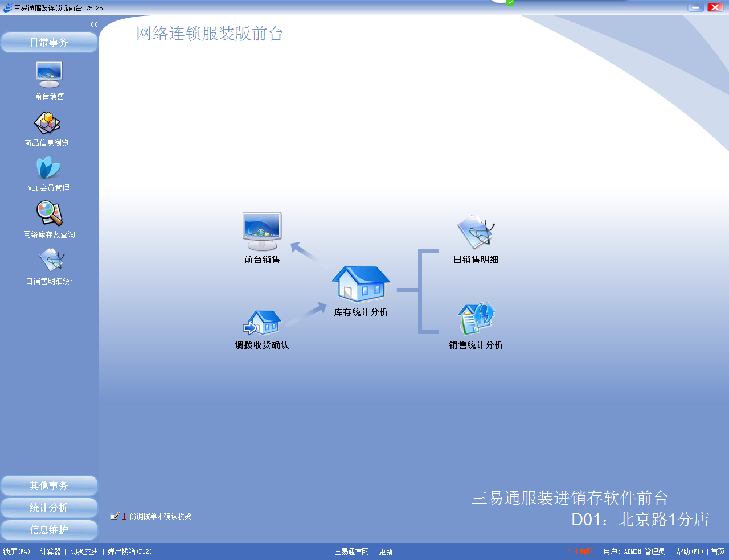Collapse the left sidebar with double chevron
The width and height of the screenshot is (729, 560).
pyautogui.click(x=94, y=24)
